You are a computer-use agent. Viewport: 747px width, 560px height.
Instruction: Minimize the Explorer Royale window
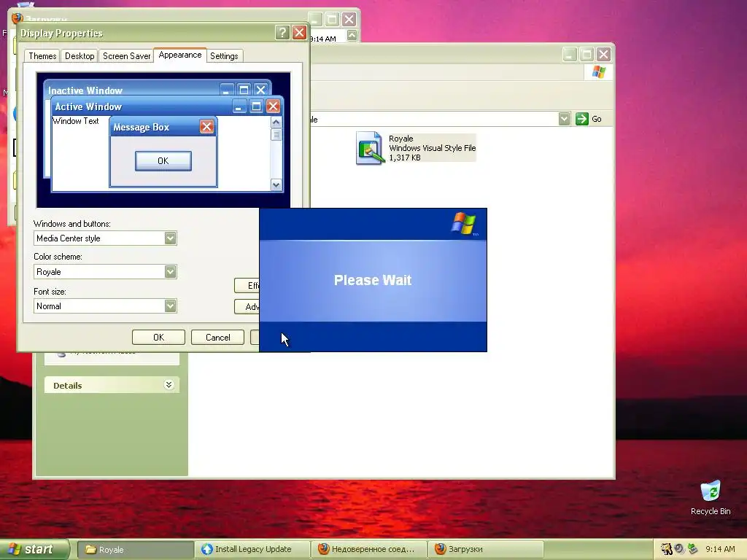(x=570, y=54)
